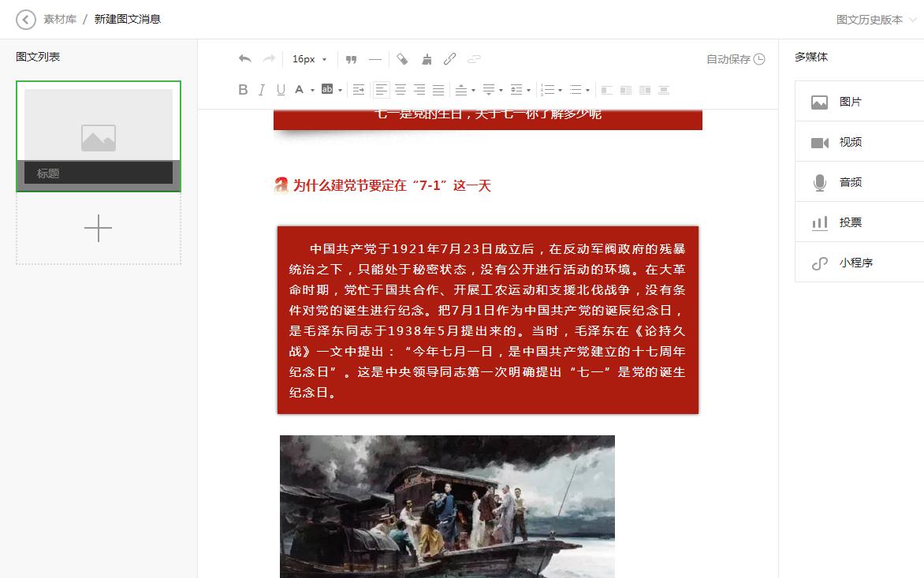Insert a blockquote
Screen dimensions: 924x578
[351, 58]
